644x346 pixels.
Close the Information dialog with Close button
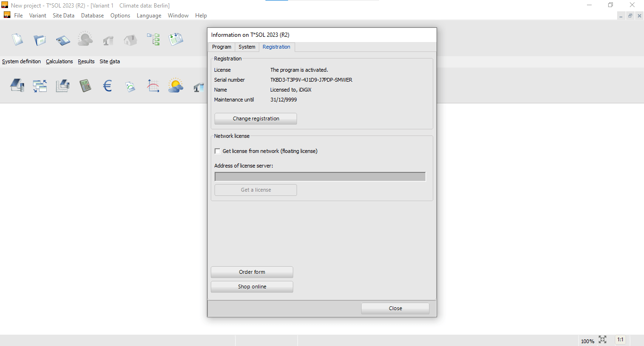tap(396, 308)
